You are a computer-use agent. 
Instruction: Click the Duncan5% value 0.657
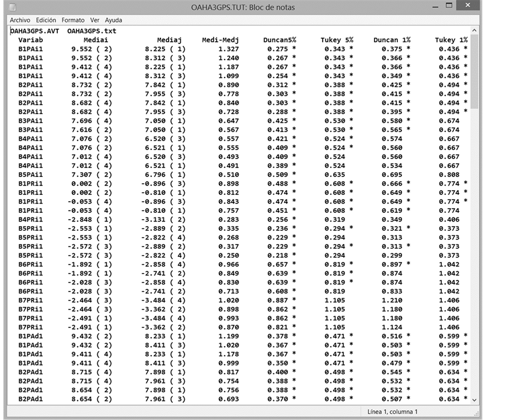(x=277, y=265)
